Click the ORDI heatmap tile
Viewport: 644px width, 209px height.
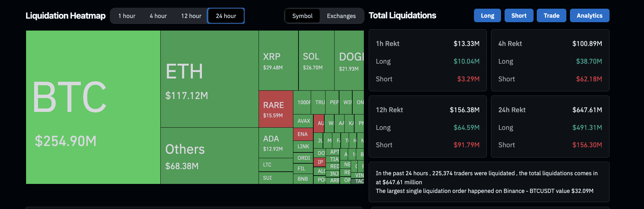tap(303, 158)
